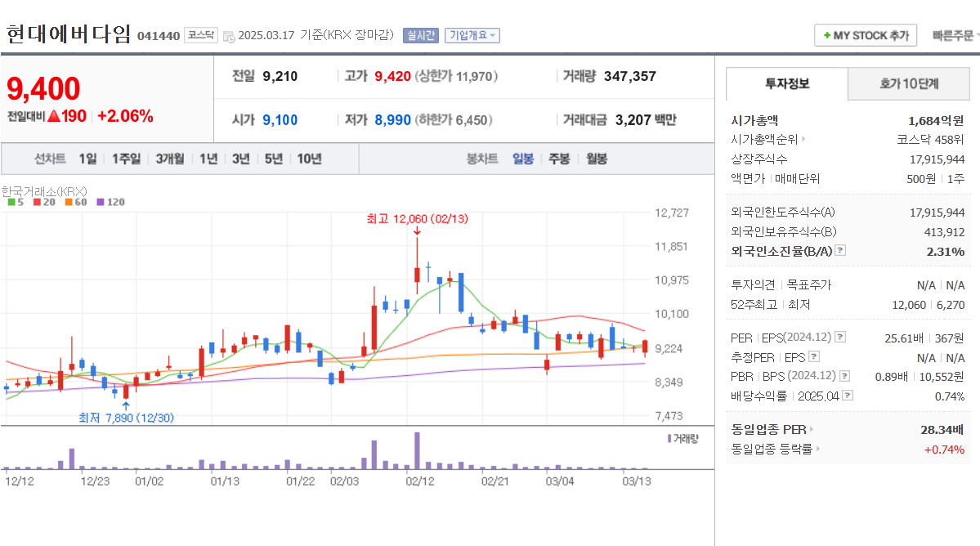Click the 최저 7,890 (12/30) chart marker
The height and width of the screenshot is (546, 980).
pyautogui.click(x=126, y=418)
